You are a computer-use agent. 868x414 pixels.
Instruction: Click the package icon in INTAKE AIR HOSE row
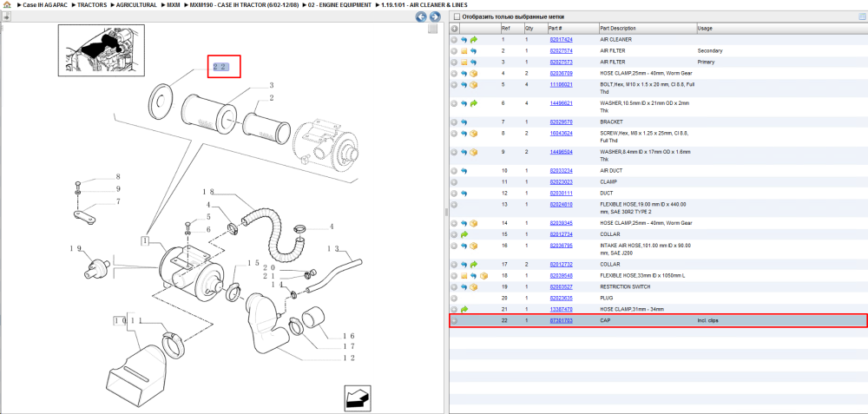[x=474, y=246]
